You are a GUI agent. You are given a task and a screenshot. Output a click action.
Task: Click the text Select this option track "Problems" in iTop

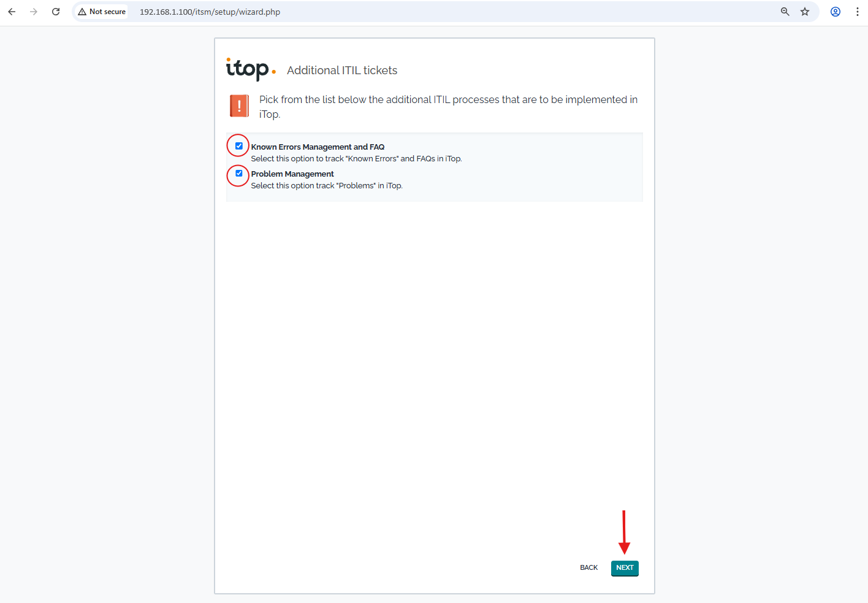point(327,186)
